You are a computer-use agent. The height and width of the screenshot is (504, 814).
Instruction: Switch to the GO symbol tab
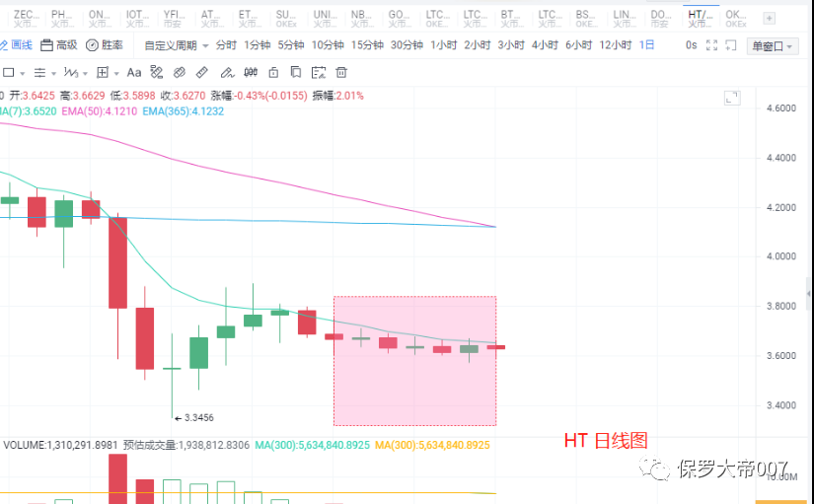tap(400, 19)
